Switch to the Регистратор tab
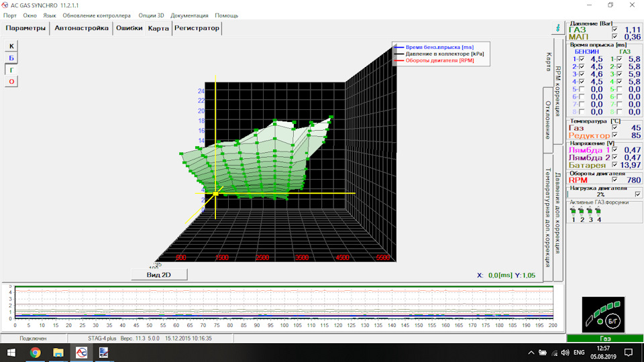This screenshot has height=362, width=644. tap(197, 28)
